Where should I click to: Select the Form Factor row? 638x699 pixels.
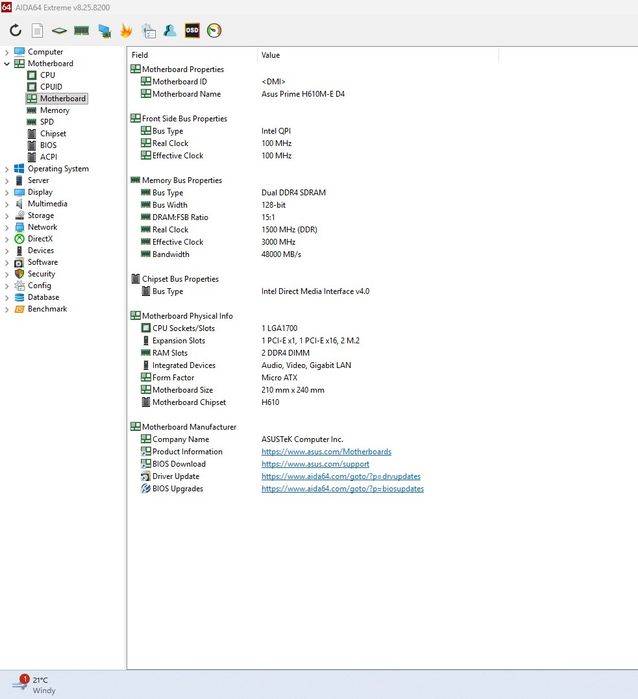219,378
